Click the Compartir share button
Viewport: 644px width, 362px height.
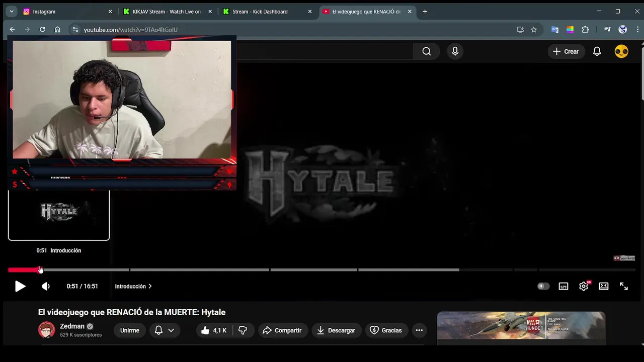(x=283, y=330)
